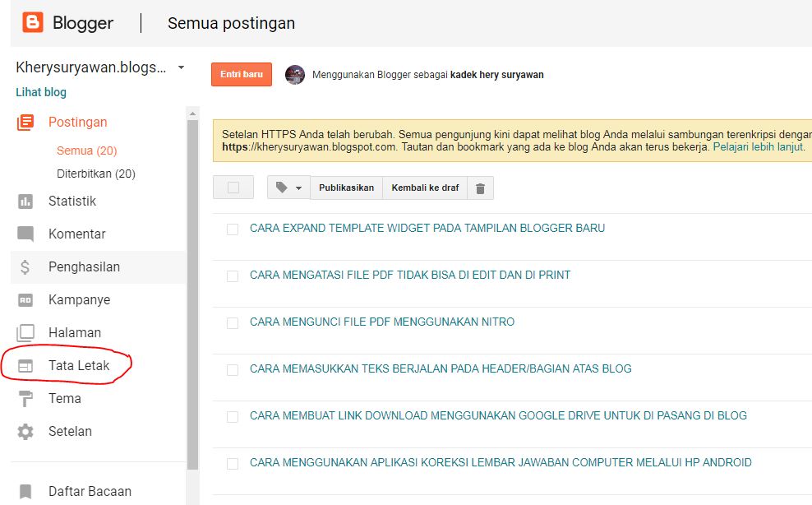Open Tema from its sidebar icon
The width and height of the screenshot is (812, 505).
[x=25, y=398]
